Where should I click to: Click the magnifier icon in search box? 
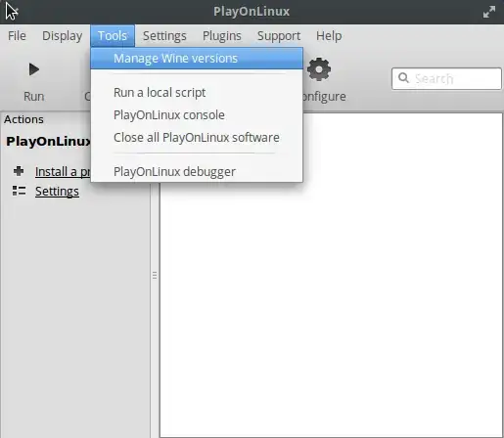tap(403, 78)
